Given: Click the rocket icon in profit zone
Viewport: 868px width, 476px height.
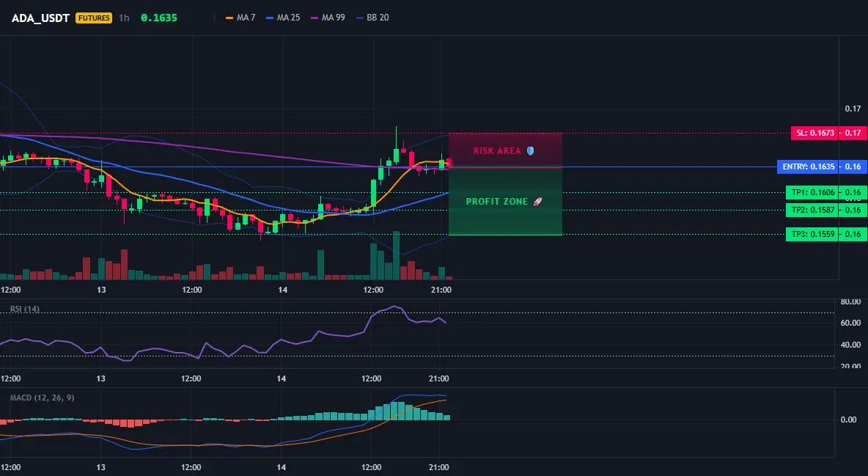Looking at the screenshot, I should (537, 202).
